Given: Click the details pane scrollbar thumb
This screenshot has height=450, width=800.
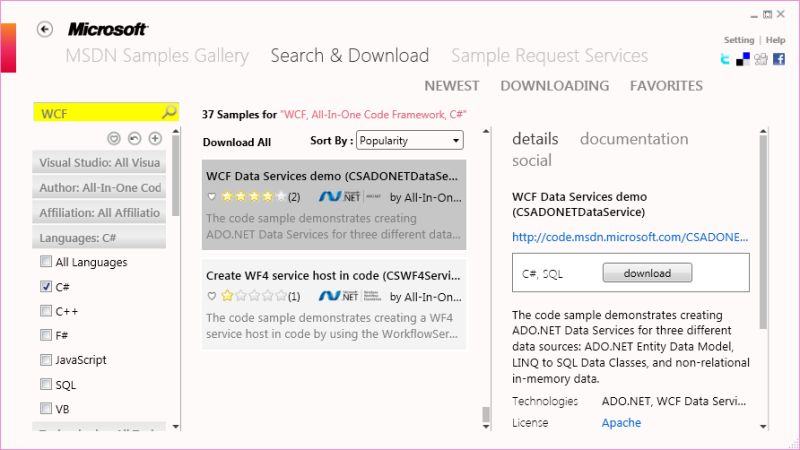Looking at the screenshot, I should click(x=763, y=233).
